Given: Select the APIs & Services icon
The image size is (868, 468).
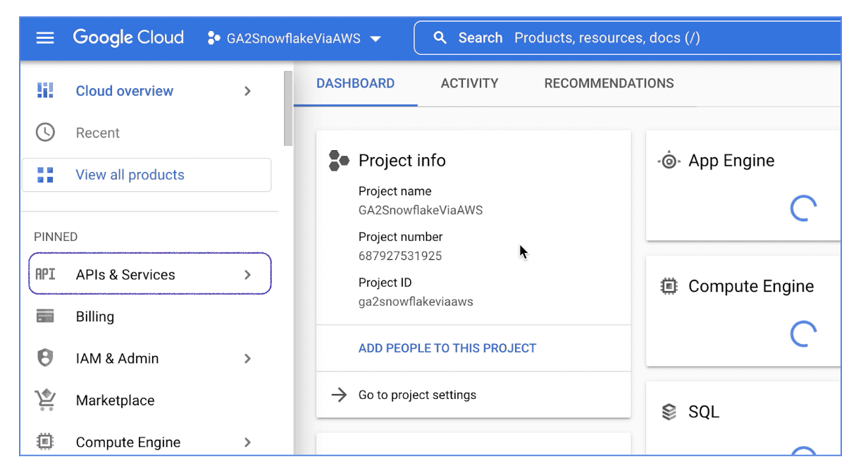Looking at the screenshot, I should click(x=45, y=273).
